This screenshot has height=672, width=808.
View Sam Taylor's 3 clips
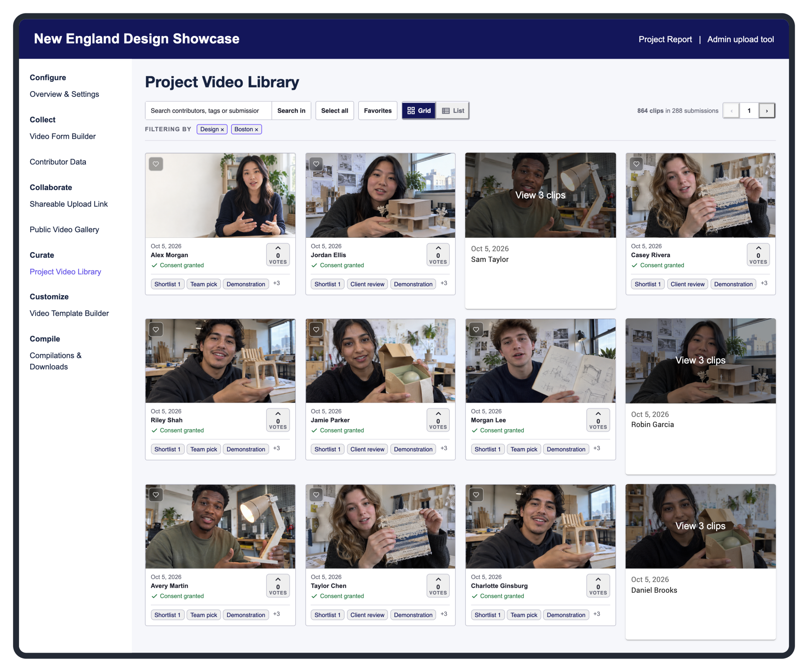(540, 195)
